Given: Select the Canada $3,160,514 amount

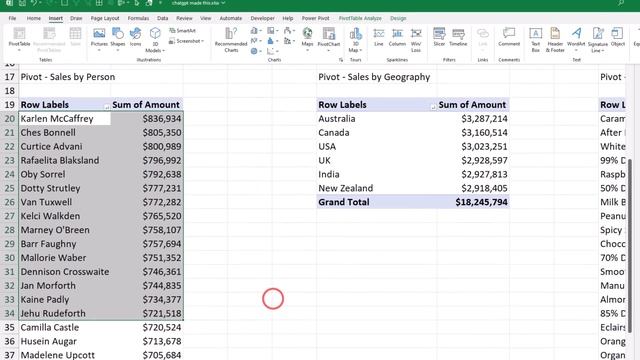Looking at the screenshot, I should 473,133.
